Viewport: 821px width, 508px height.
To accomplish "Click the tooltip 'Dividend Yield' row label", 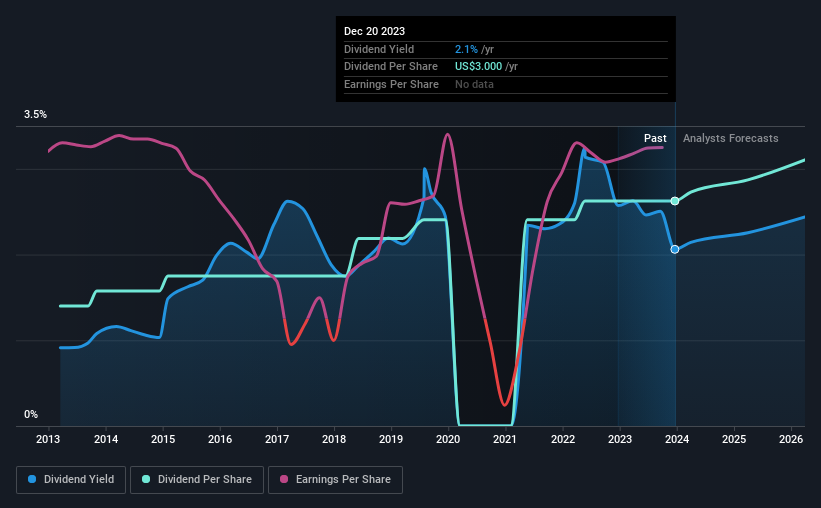I will click(379, 49).
